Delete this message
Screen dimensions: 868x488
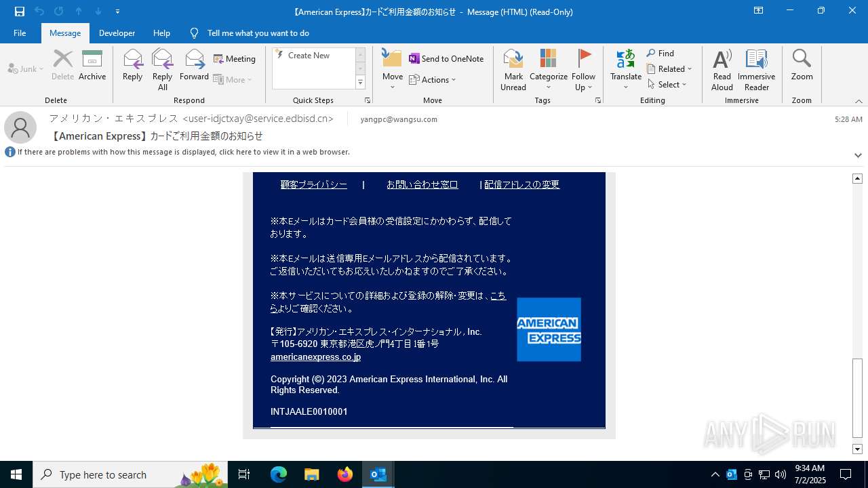(x=62, y=66)
